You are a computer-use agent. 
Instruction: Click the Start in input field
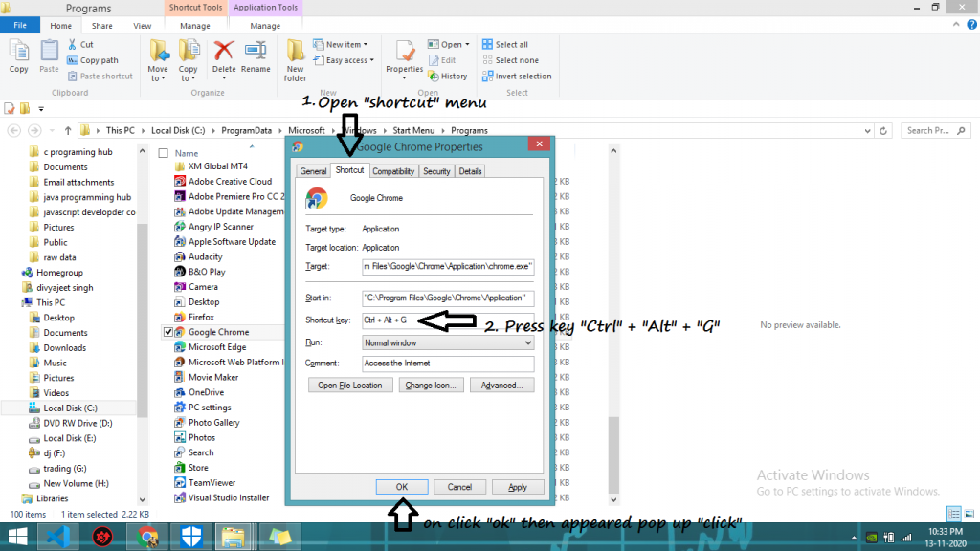[x=448, y=298]
